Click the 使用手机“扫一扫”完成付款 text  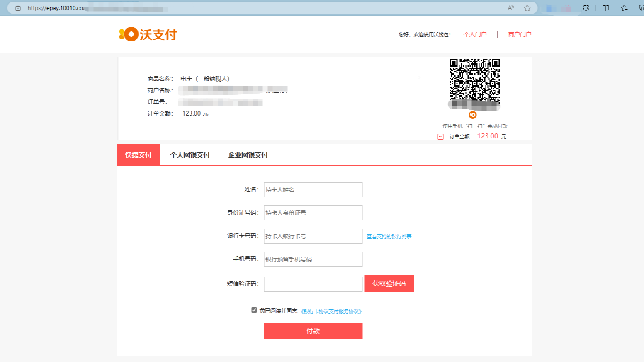tap(475, 126)
